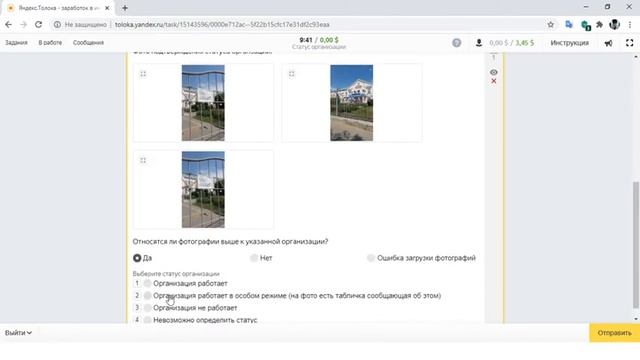The width and height of the screenshot is (640, 360).
Task: Expand the first fence photo
Action: pos(143,74)
